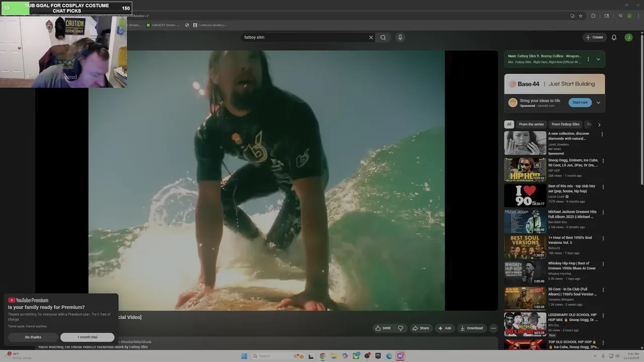Open Microsoft Edge from the taskbar
This screenshot has height=362, width=644.
pyautogui.click(x=389, y=356)
